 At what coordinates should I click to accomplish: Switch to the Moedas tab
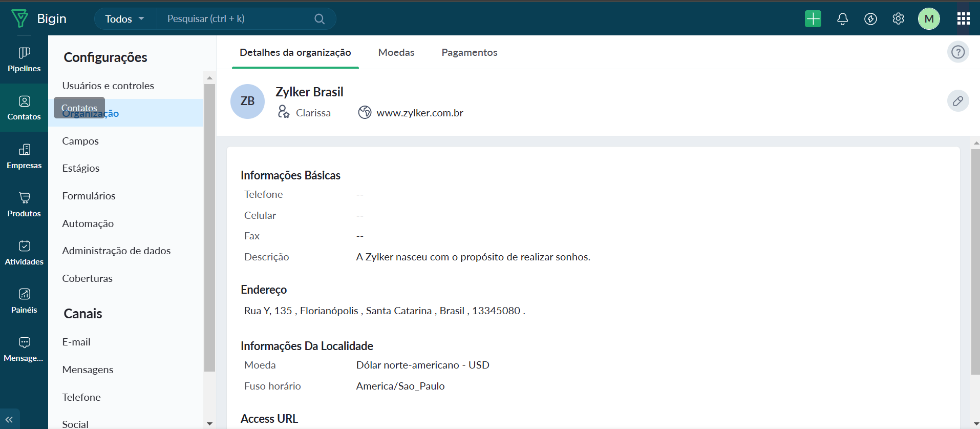click(x=396, y=52)
